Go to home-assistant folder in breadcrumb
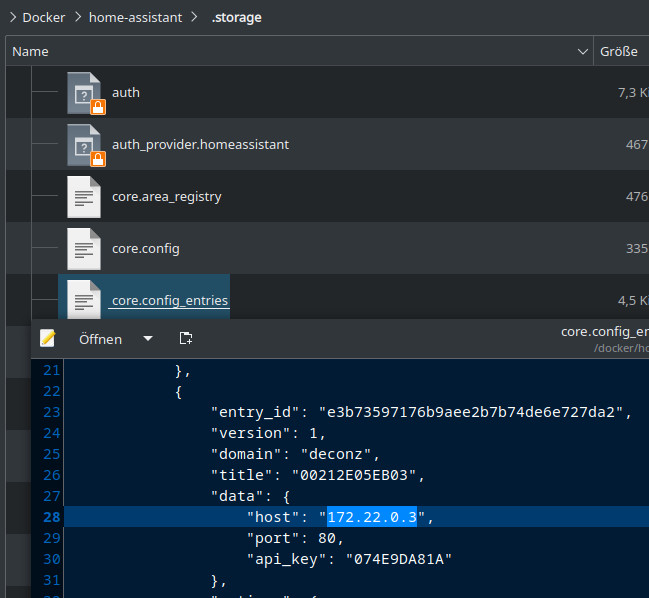The width and height of the screenshot is (649, 598). coord(138,17)
